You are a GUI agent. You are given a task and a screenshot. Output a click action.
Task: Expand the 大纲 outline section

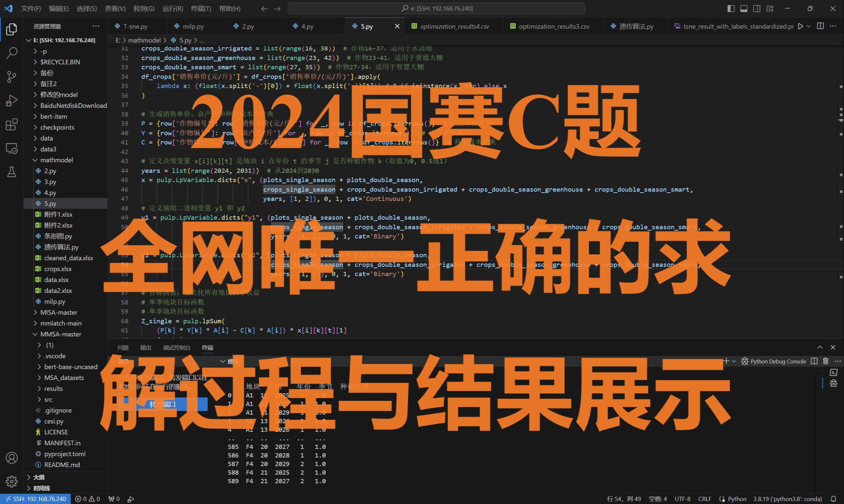pyautogui.click(x=39, y=477)
